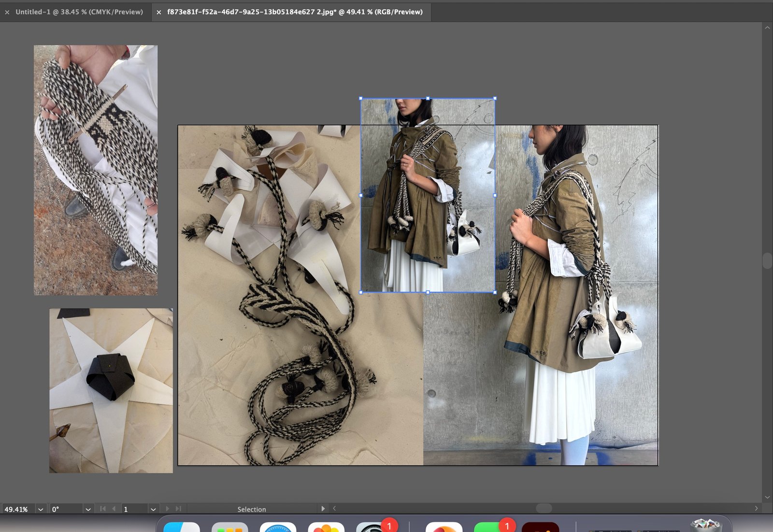Select the hand-held yarn photo

[x=96, y=170]
